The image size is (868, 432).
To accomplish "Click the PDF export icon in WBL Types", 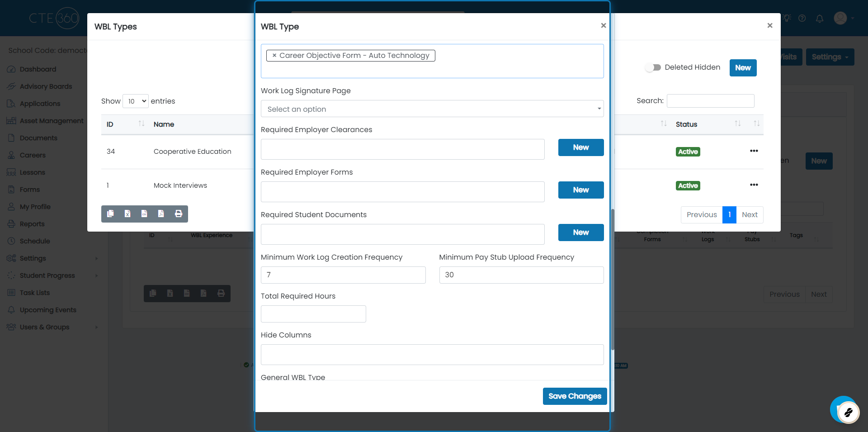I will (161, 214).
